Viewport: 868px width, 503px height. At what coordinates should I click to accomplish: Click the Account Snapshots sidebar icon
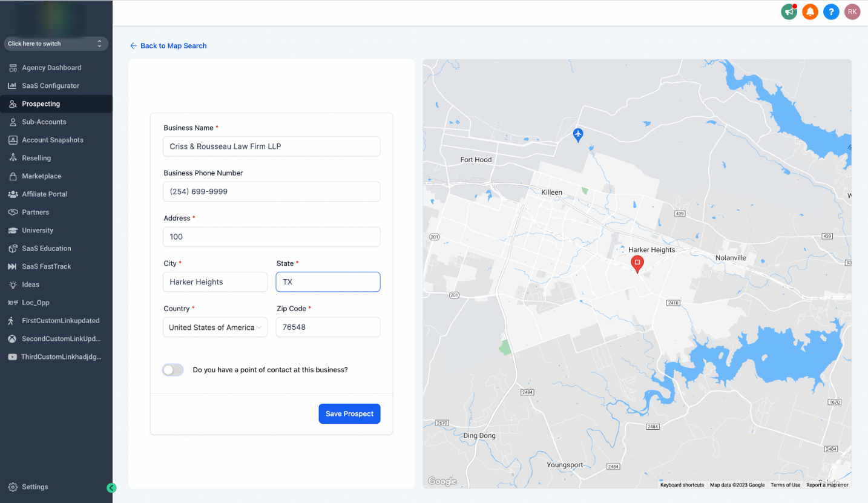click(x=13, y=140)
